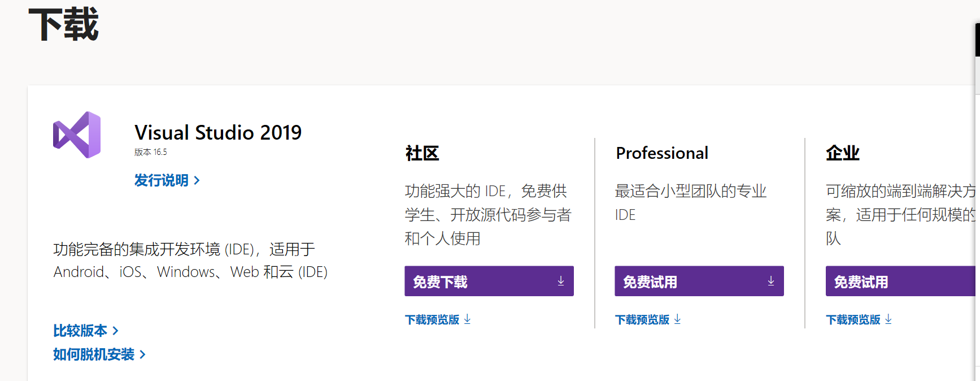Click the 企业 edition heading
980x381 pixels.
click(843, 153)
